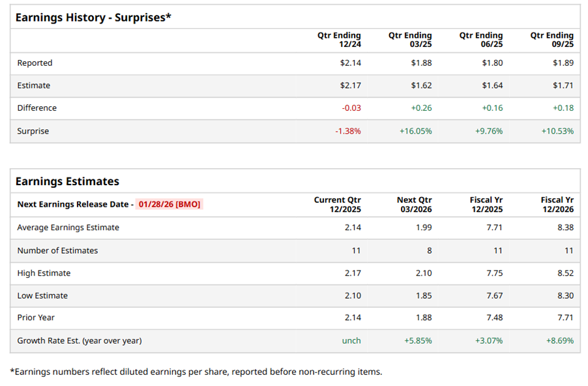Screen dimensions: 588x386
Task: Click the +8.69% growth rate estimate
Action: pos(559,340)
